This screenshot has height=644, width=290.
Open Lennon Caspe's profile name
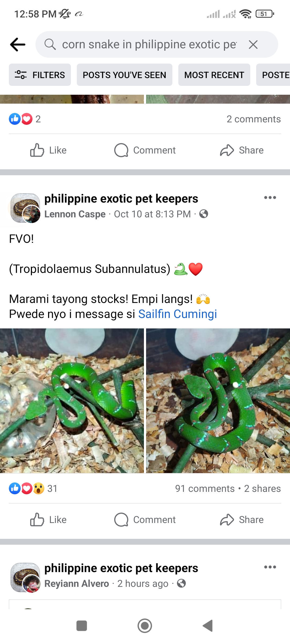(x=75, y=214)
